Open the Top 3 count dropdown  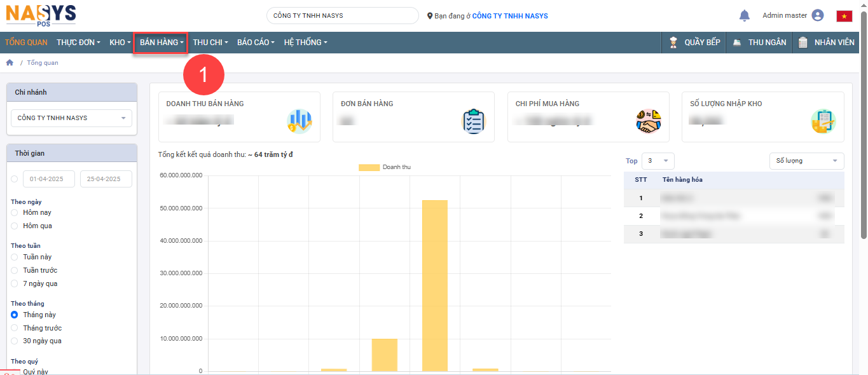(658, 161)
